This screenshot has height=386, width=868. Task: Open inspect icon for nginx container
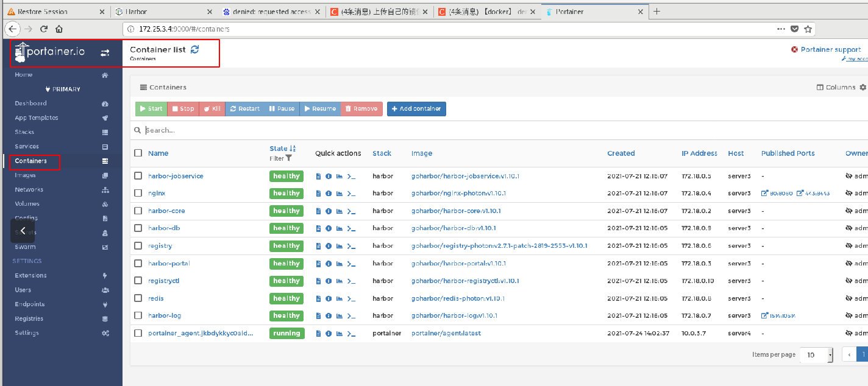coord(329,194)
